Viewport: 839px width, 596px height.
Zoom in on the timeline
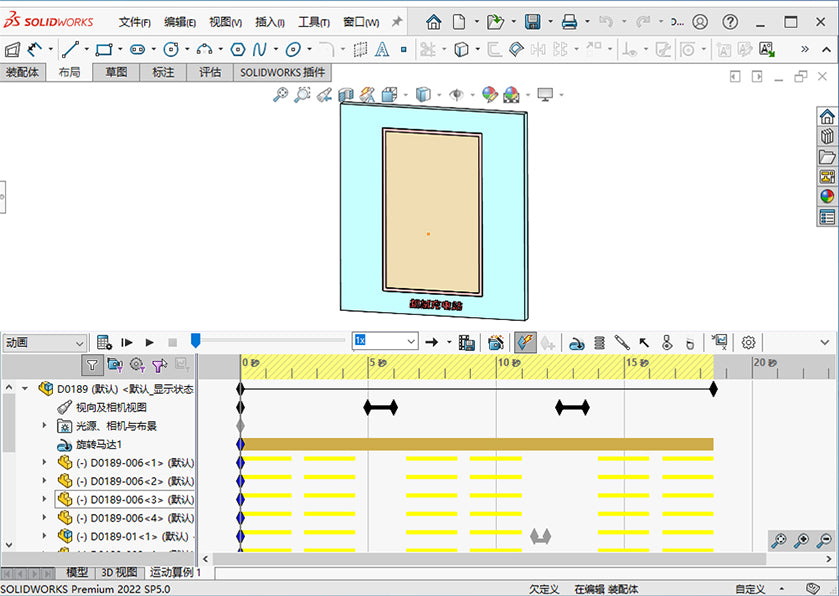tap(801, 541)
